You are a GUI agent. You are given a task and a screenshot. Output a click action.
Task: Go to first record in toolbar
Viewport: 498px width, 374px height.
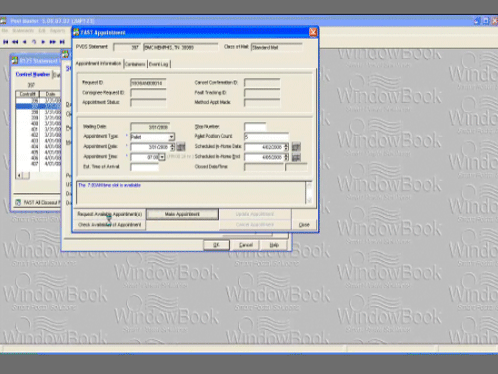[6, 42]
